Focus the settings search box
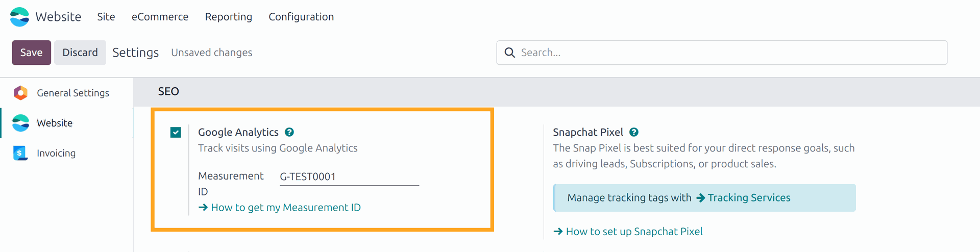This screenshot has height=252, width=980. 722,53
